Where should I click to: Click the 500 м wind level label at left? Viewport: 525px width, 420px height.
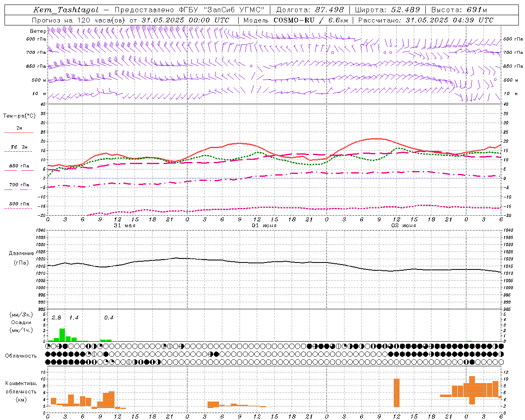pos(39,80)
